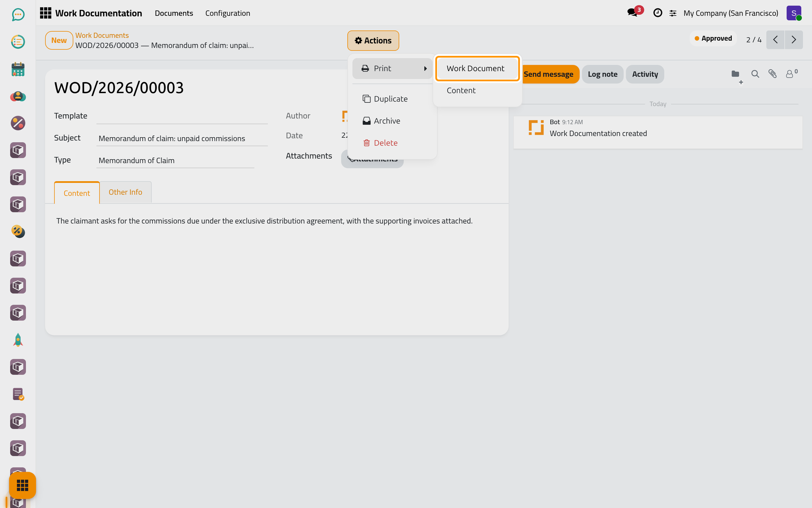Open the Type field Memorandum of Claim

(x=175, y=160)
